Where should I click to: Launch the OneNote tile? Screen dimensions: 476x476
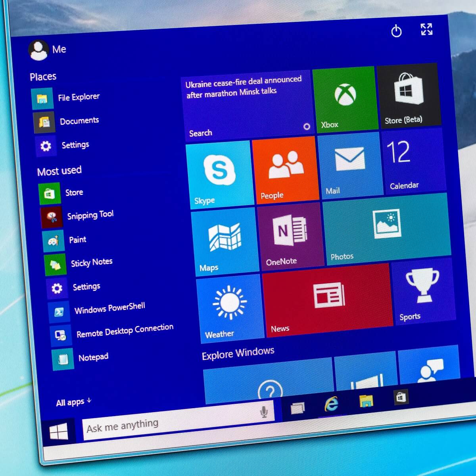[290, 236]
